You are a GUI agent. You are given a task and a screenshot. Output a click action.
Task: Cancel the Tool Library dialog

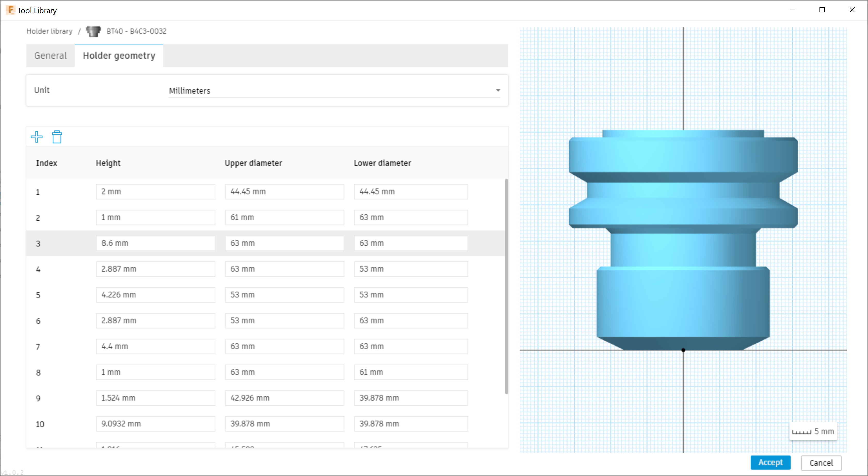point(821,463)
